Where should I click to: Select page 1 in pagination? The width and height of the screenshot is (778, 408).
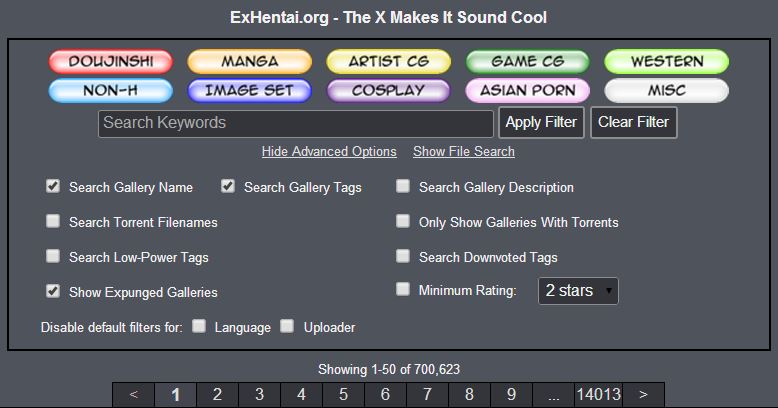176,395
